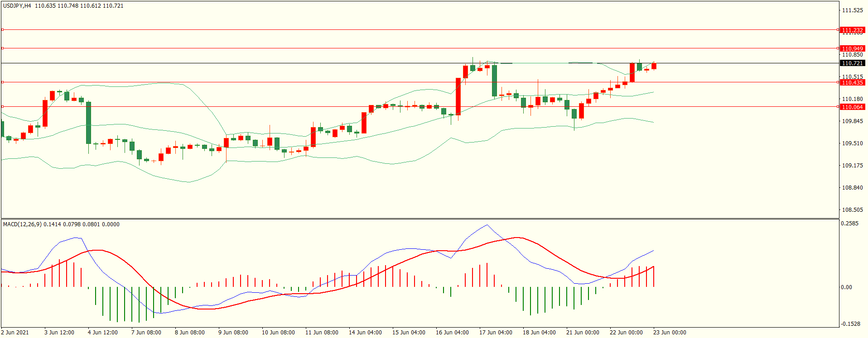This screenshot has height=338, width=868.
Task: Click the USDJPY,H4 chart title
Action: [17, 6]
